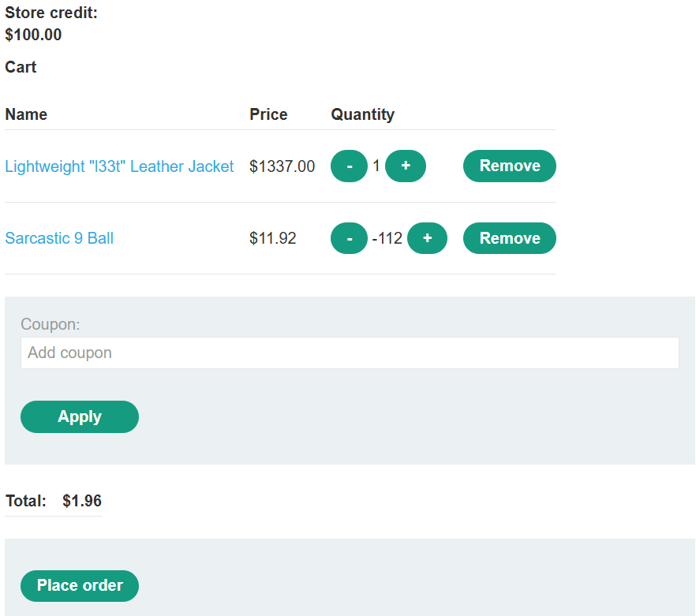Viewport: 696px width, 616px height.
Task: Select the $1.96 total amount
Action: pyautogui.click(x=82, y=501)
